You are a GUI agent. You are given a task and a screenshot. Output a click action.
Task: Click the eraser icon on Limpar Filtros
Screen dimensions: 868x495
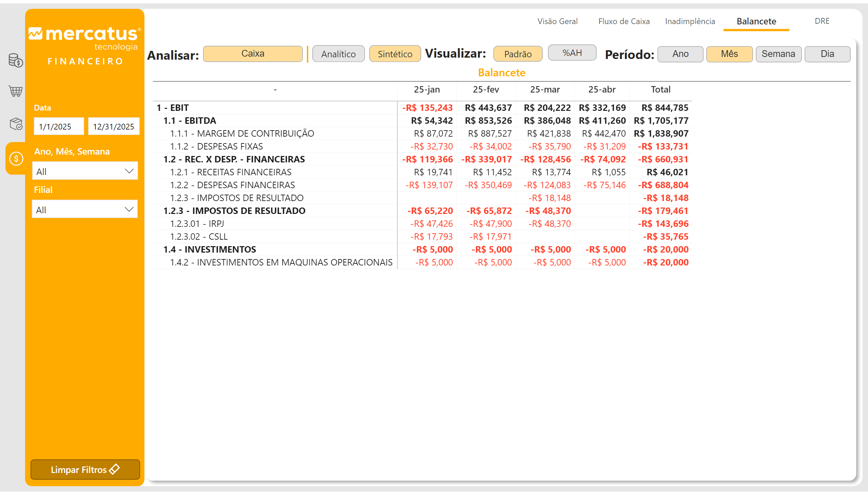pos(115,469)
